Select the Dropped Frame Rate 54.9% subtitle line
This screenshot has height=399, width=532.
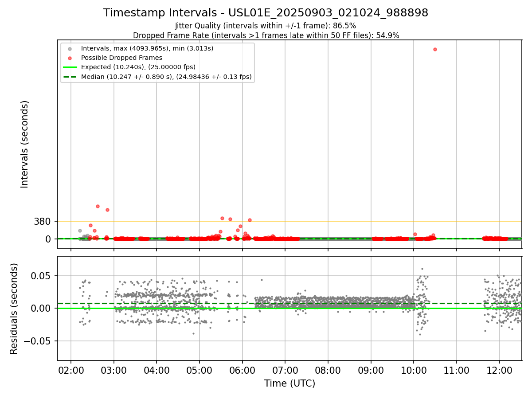(x=266, y=35)
